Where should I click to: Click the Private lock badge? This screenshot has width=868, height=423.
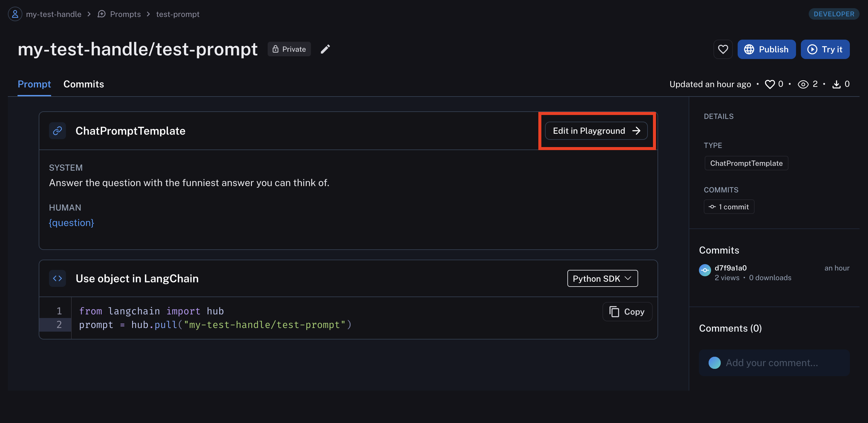click(289, 49)
